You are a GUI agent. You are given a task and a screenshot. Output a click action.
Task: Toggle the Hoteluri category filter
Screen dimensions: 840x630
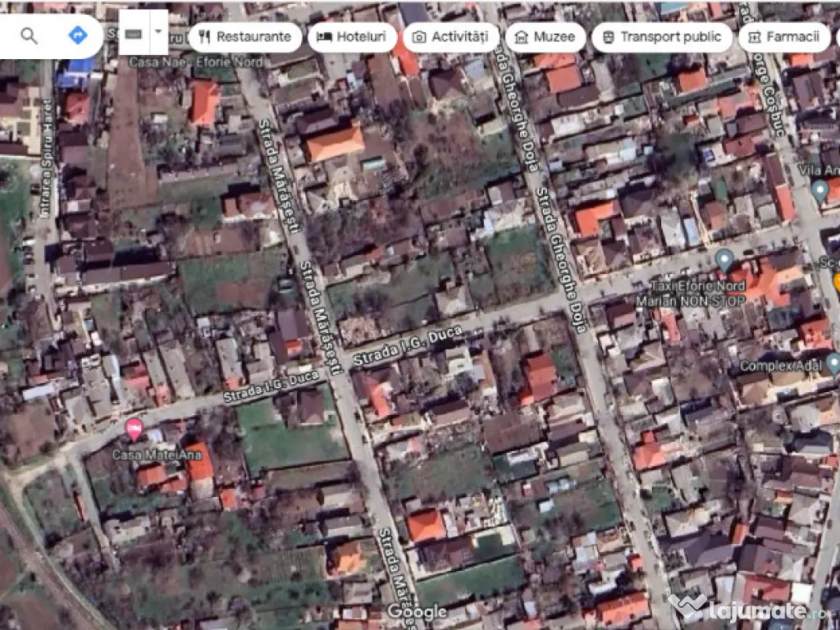pos(353,37)
